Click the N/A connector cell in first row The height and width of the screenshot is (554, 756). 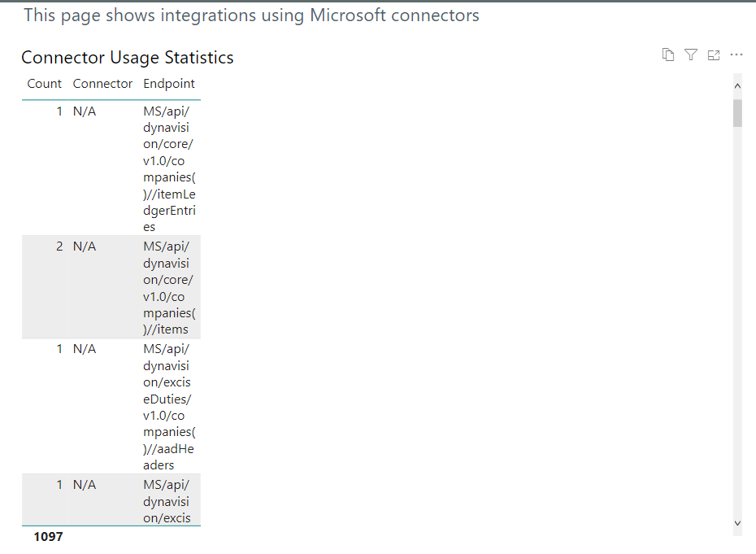click(84, 111)
